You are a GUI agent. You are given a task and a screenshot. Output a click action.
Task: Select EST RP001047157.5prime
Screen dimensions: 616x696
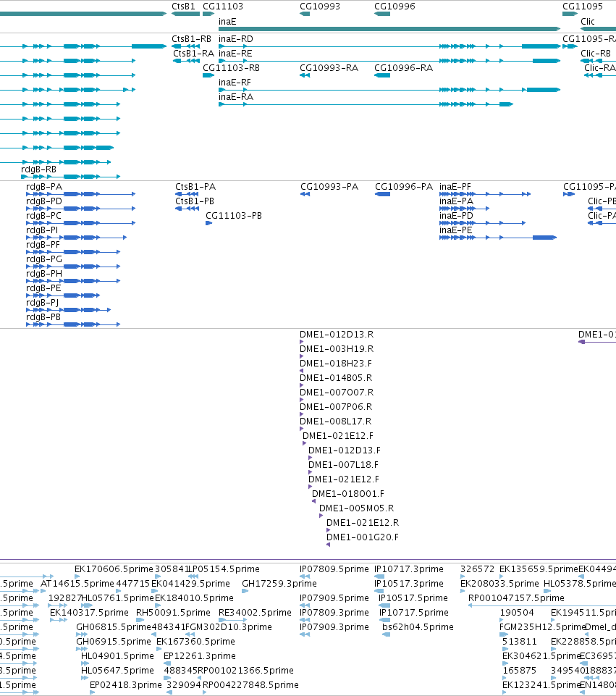(x=542, y=605)
